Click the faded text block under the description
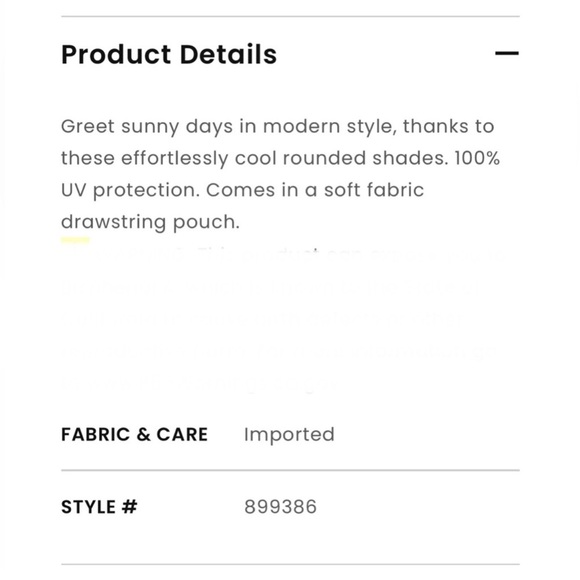The height and width of the screenshot is (580, 580). 281,320
